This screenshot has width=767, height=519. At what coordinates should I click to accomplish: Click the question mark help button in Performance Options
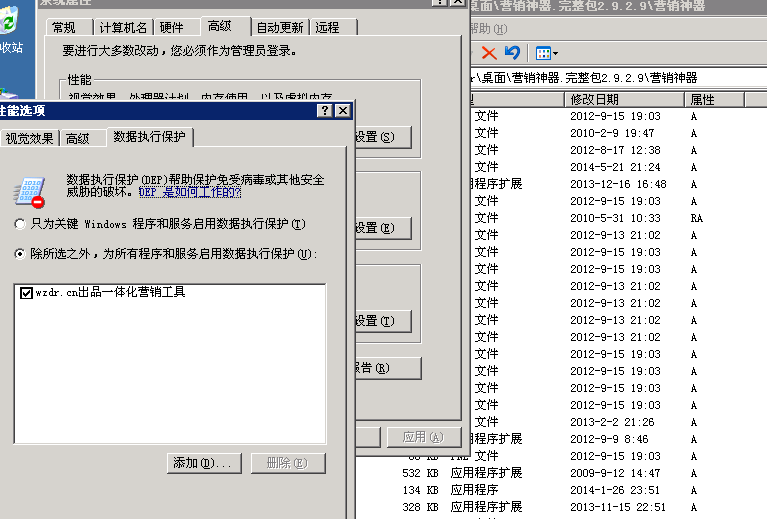324,110
